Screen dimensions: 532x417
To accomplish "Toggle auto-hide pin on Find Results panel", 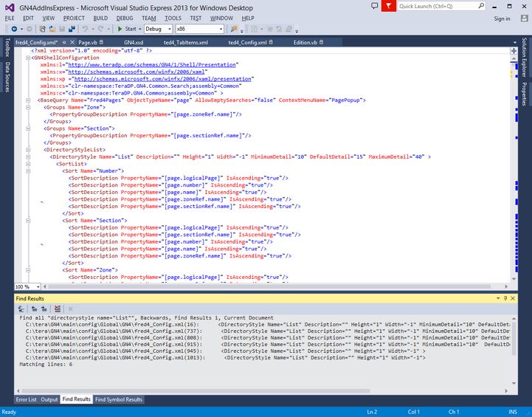I will (x=505, y=298).
